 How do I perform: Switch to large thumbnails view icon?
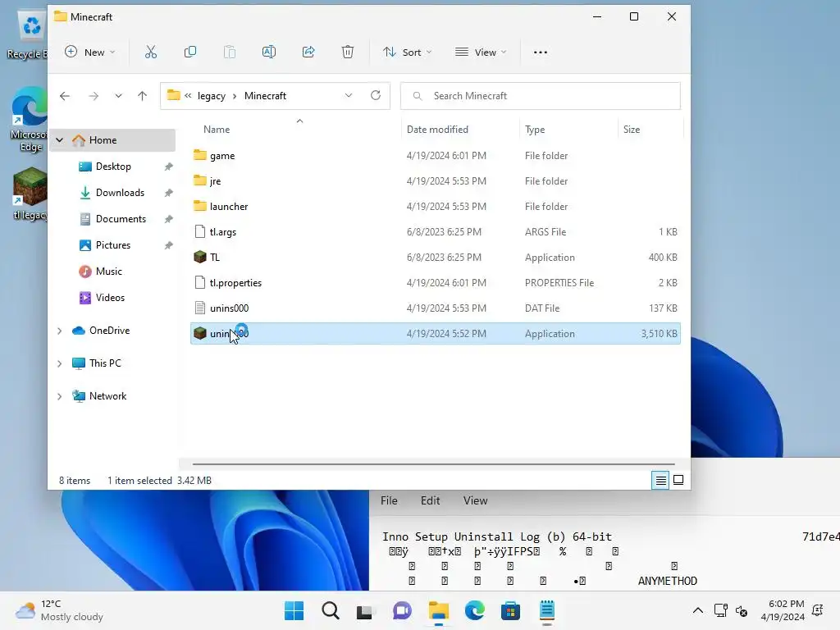678,480
